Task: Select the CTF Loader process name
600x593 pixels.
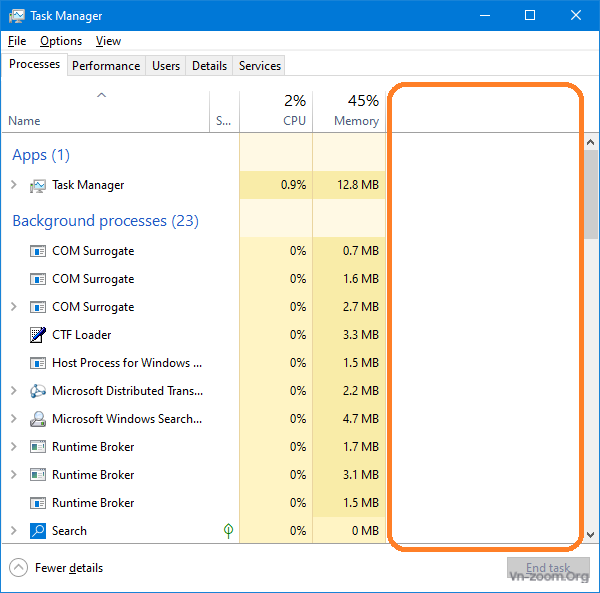Action: 82,335
